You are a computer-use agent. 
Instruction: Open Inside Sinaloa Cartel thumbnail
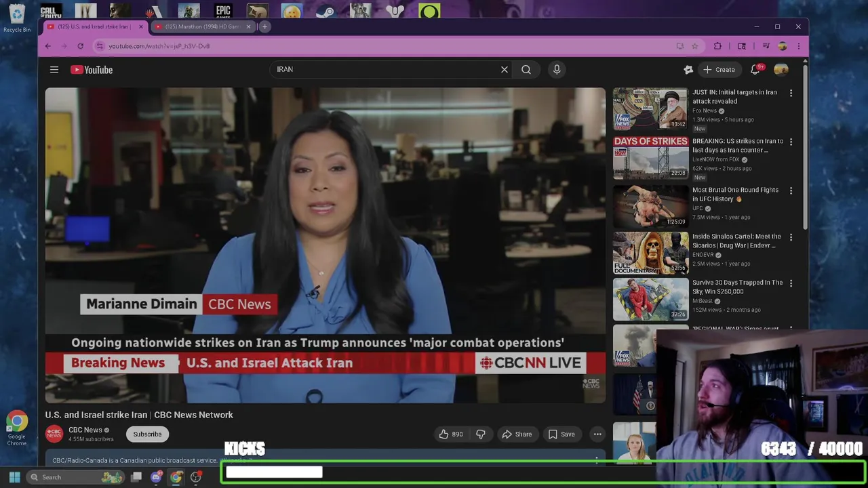(650, 253)
